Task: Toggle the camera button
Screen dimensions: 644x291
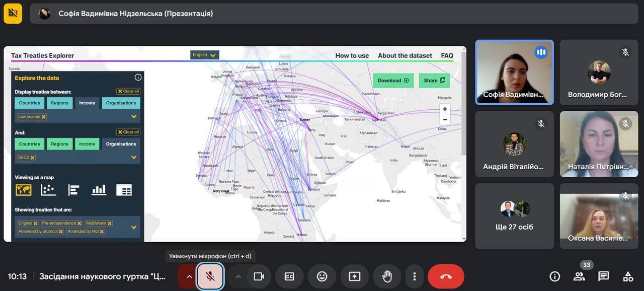Action: (x=259, y=276)
